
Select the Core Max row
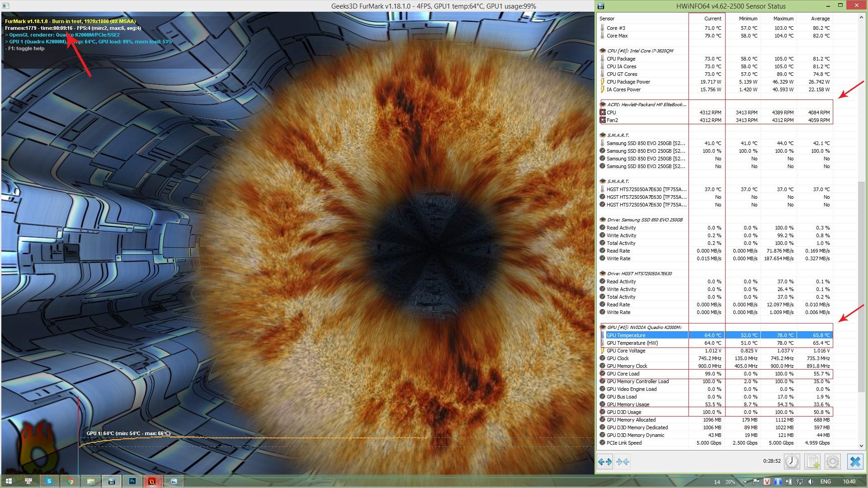click(715, 36)
